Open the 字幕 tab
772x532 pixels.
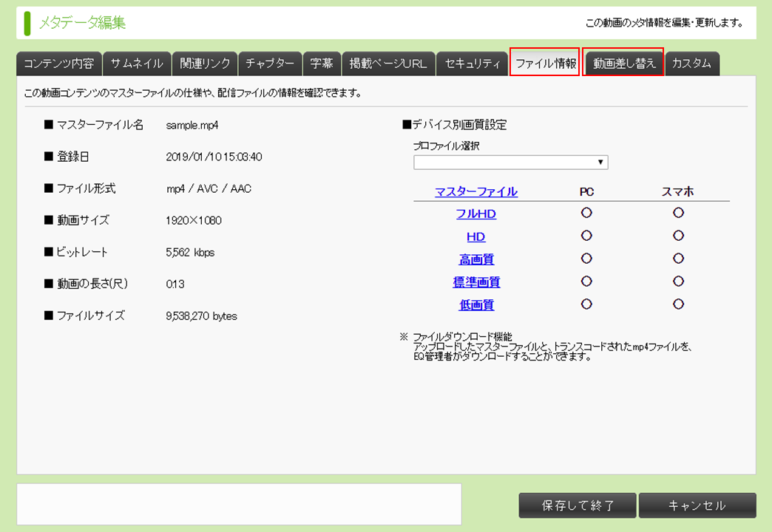click(x=322, y=64)
